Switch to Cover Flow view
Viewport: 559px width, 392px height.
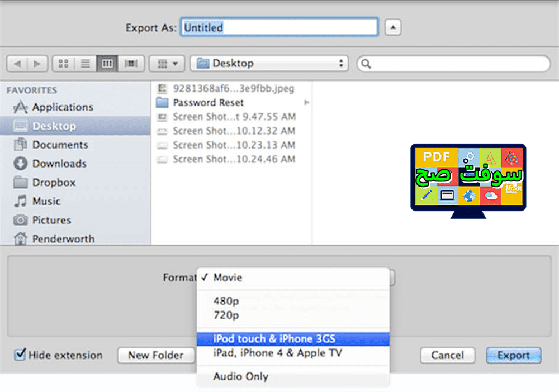130,63
